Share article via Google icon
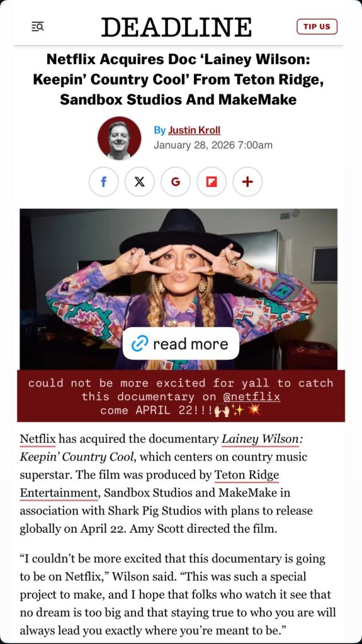 (x=176, y=182)
